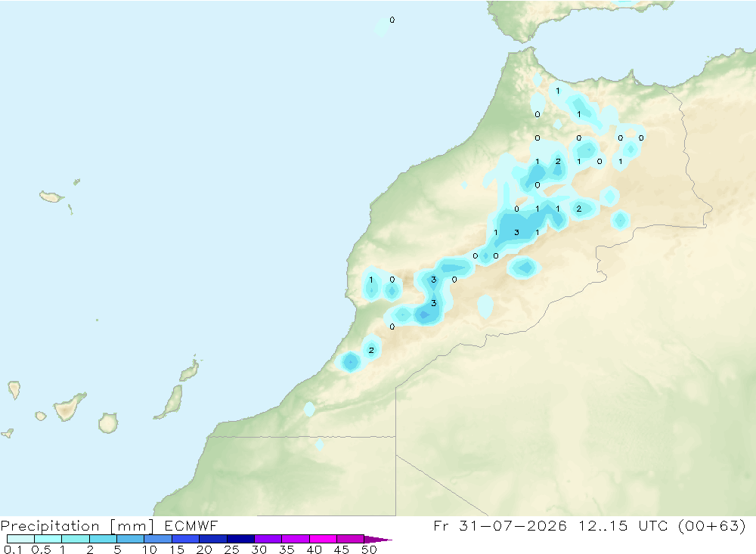The height and width of the screenshot is (554, 756).
Task: Click the Madeira island northwest of the Canaries
Action: pos(51,197)
